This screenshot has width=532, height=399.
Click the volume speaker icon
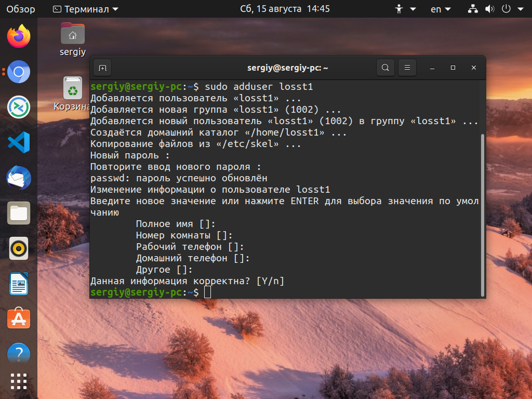pyautogui.click(x=489, y=9)
